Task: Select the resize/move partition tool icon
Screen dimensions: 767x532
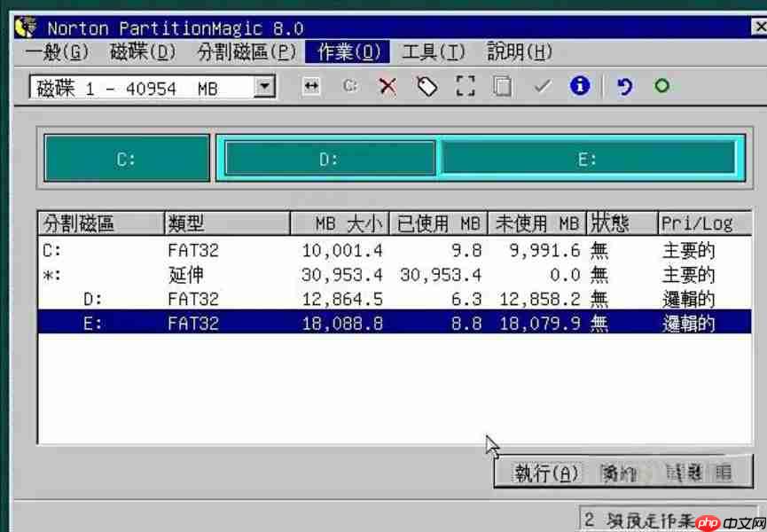Action: [x=311, y=86]
